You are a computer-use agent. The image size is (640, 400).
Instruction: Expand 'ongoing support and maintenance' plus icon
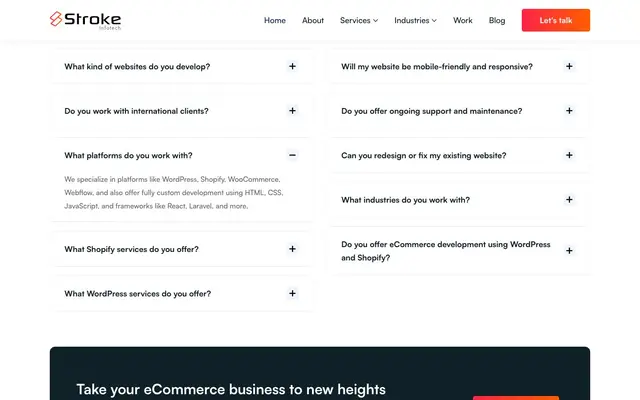pyautogui.click(x=569, y=111)
